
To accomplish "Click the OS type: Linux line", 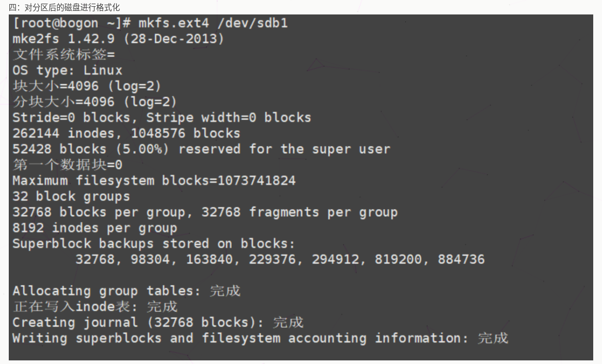I will 67,70.
